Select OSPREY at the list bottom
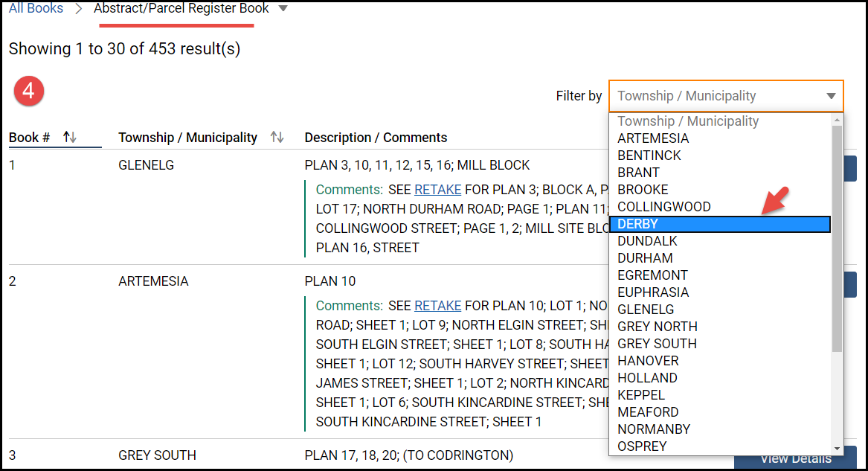This screenshot has width=868, height=471. 642,446
